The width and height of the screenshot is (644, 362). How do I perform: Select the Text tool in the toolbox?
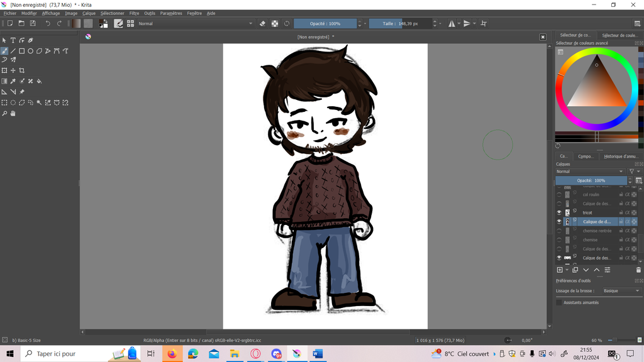click(x=13, y=40)
